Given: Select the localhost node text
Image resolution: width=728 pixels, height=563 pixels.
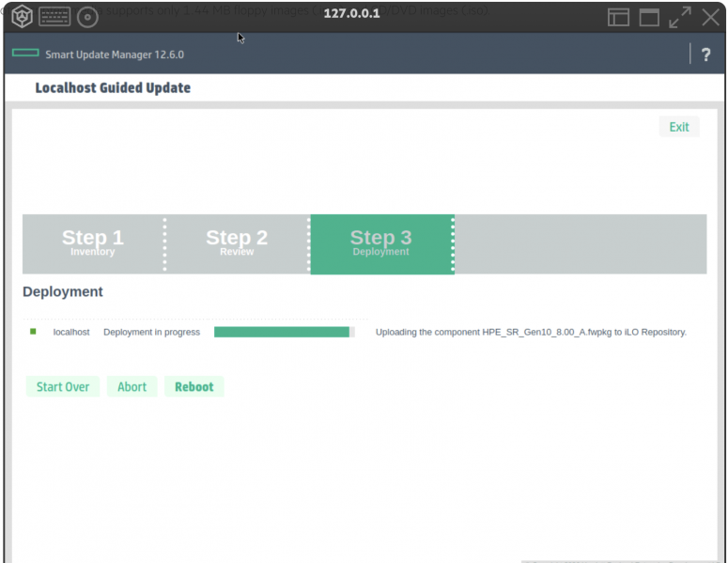Looking at the screenshot, I should coord(71,332).
